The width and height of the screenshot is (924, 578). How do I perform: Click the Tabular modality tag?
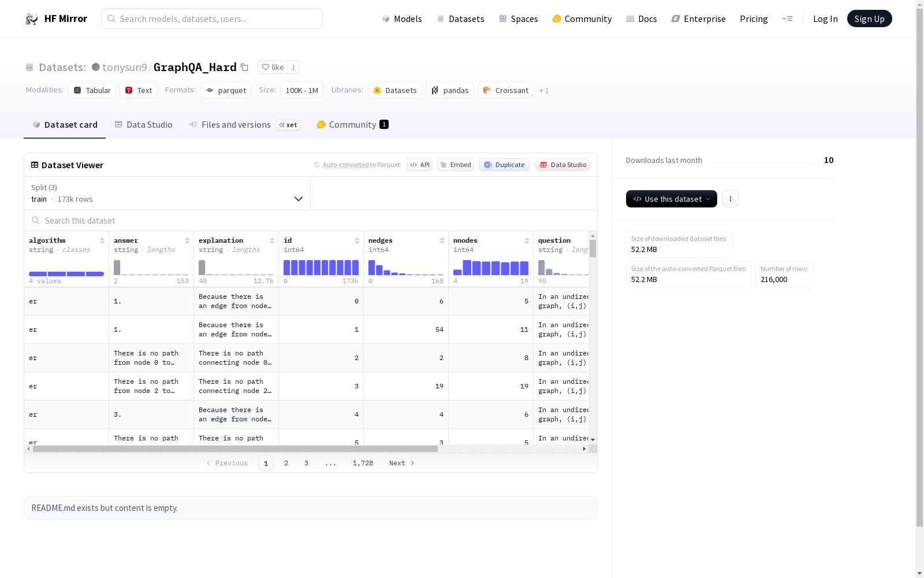pos(92,90)
